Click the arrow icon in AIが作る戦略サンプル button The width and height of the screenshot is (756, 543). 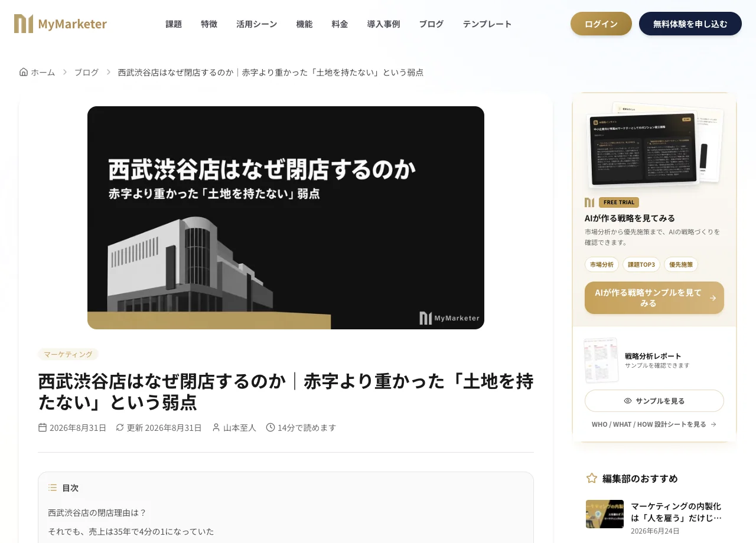pos(713,298)
